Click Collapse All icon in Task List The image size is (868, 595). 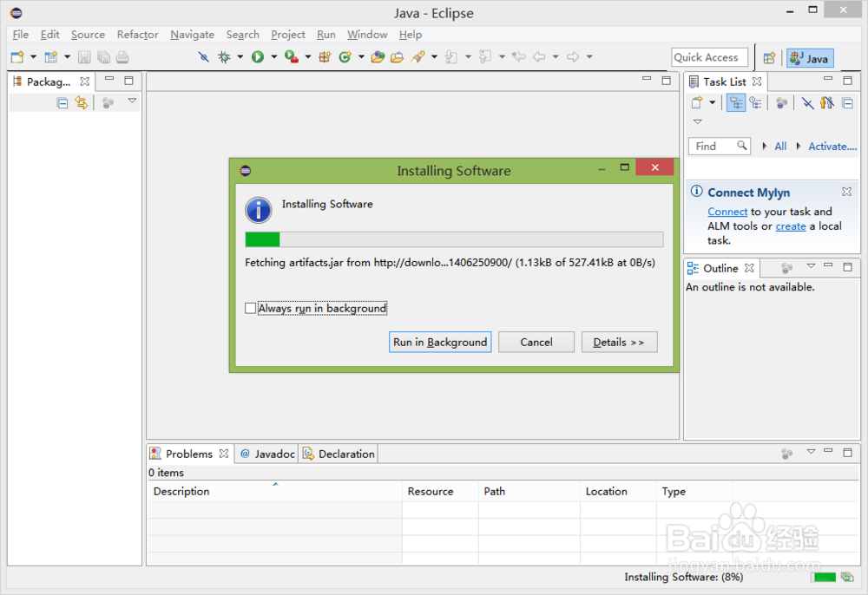pos(847,103)
